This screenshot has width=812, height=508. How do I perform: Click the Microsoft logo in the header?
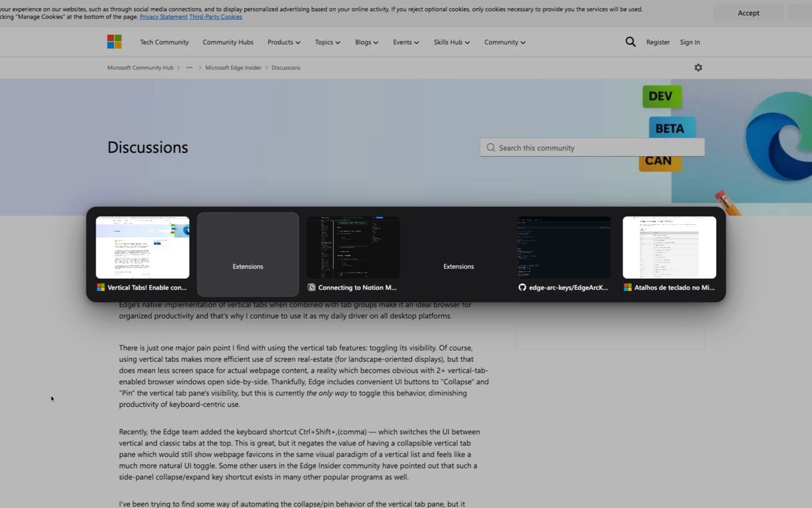coord(114,42)
